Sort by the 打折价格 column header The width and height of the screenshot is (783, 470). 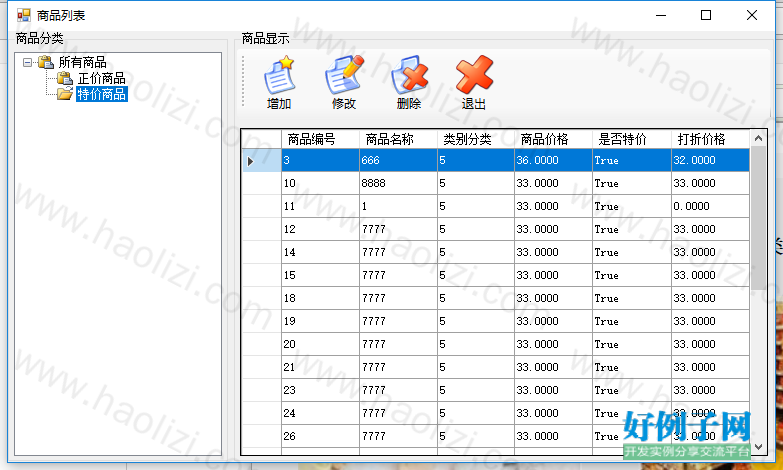pos(711,139)
